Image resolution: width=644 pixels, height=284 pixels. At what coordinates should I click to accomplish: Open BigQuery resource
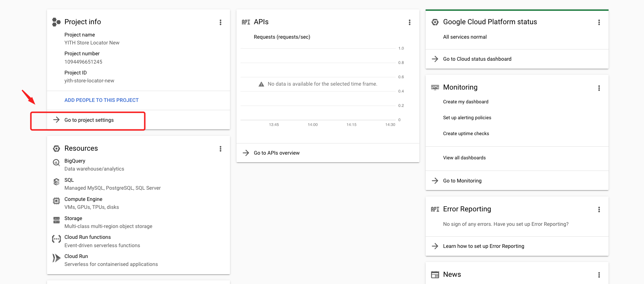75,161
